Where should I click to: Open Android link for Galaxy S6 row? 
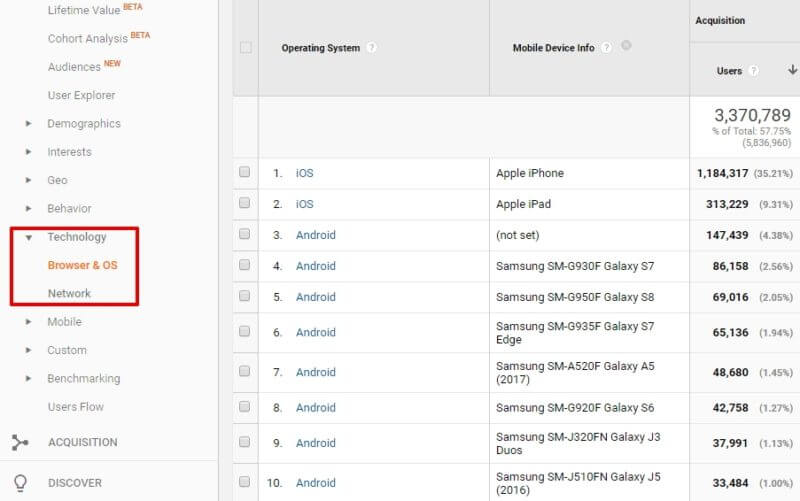point(316,408)
